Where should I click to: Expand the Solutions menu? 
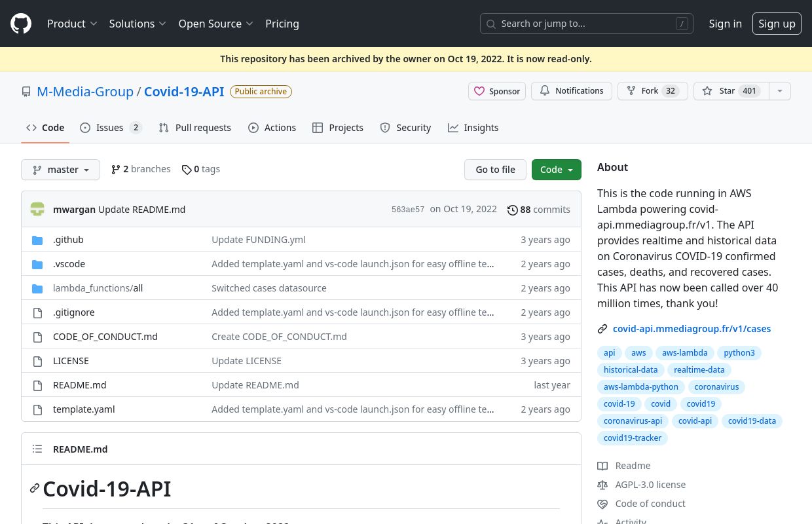pyautogui.click(x=138, y=24)
